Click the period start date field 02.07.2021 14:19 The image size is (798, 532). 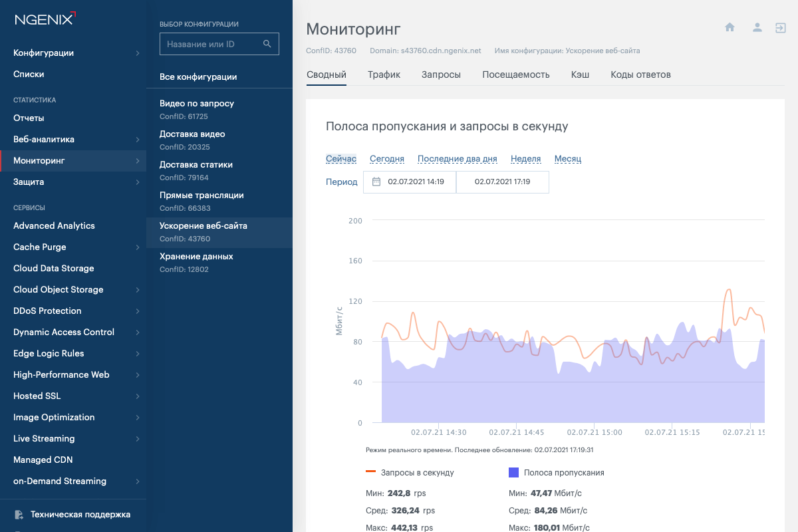point(410,182)
